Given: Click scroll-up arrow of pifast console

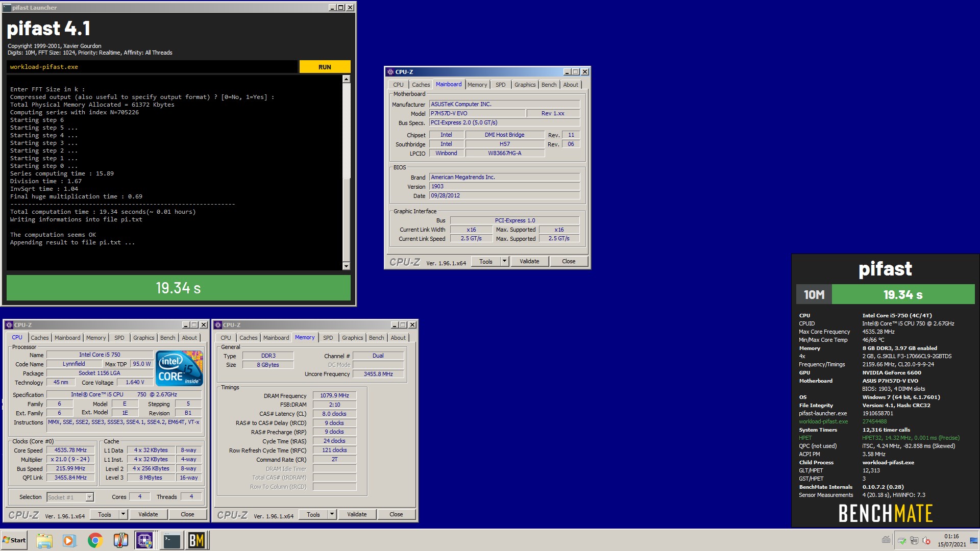Looking at the screenshot, I should click(x=346, y=79).
